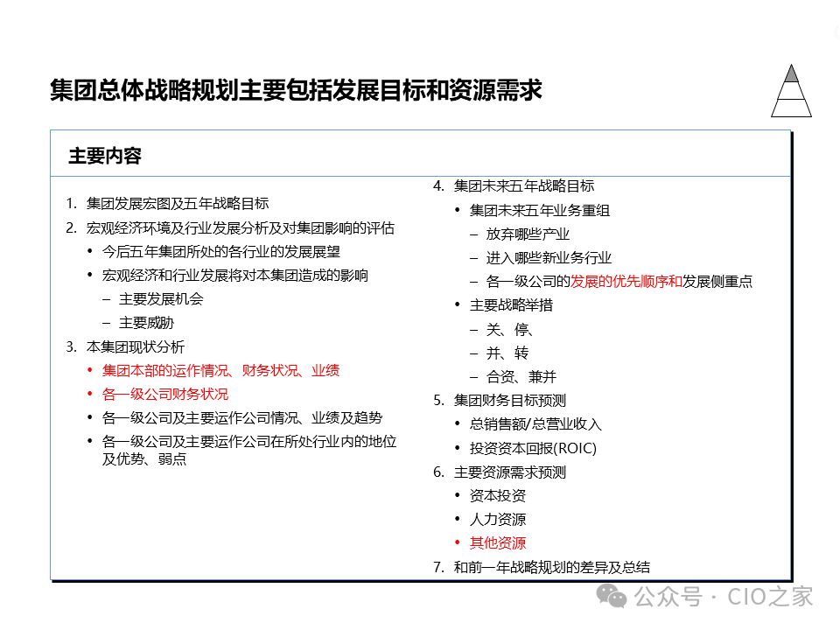
Task: Click bullet 人力资源
Action: pos(498,519)
